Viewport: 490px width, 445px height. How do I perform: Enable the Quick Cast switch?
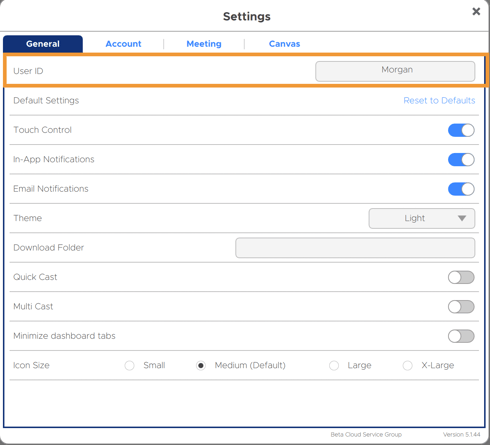click(x=461, y=277)
